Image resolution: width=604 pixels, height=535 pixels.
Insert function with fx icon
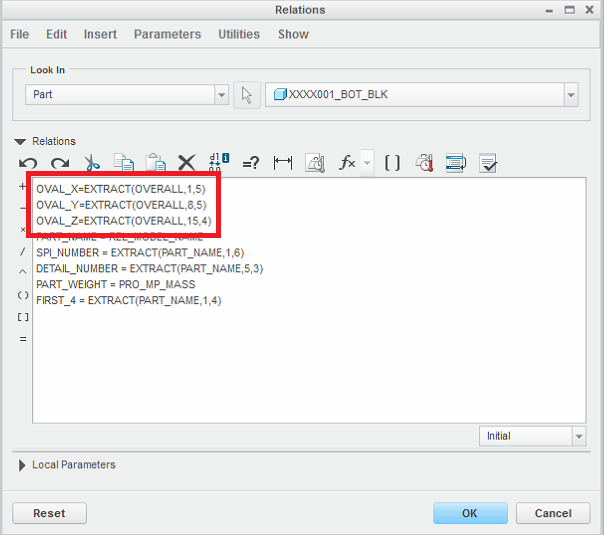347,163
